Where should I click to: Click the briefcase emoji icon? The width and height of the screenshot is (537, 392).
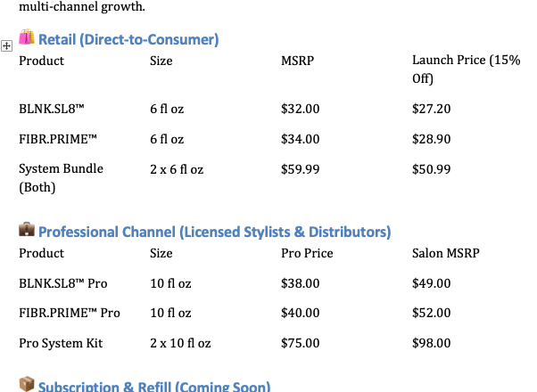pos(27,229)
